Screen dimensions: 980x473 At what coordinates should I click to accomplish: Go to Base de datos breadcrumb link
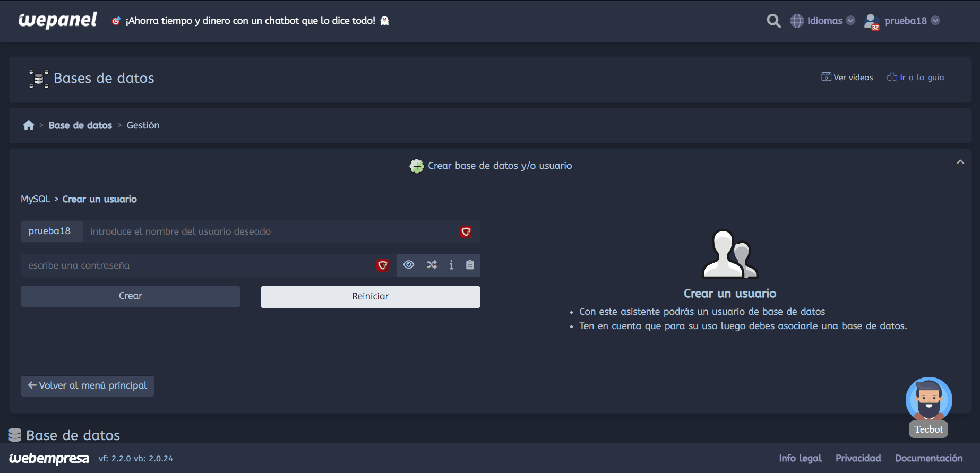click(80, 125)
